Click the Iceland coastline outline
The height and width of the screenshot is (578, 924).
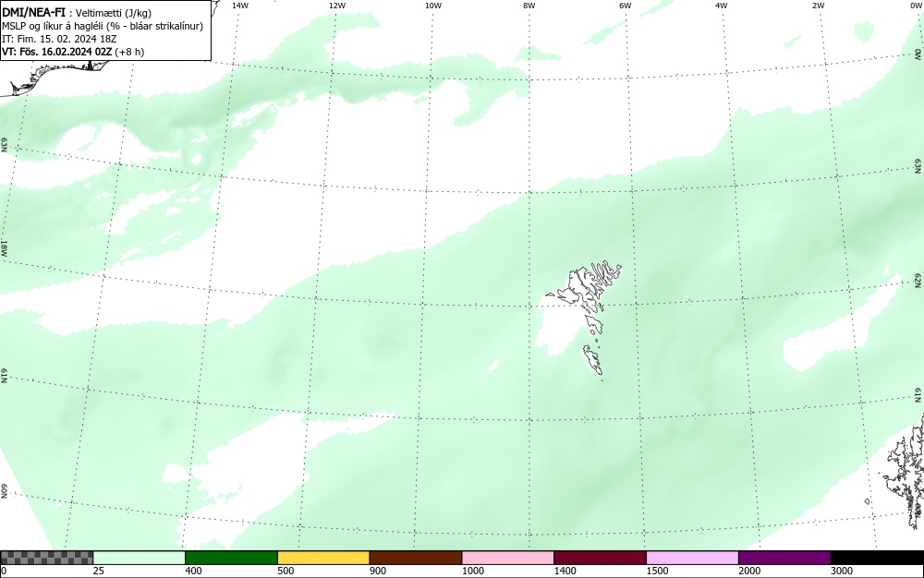[53, 77]
